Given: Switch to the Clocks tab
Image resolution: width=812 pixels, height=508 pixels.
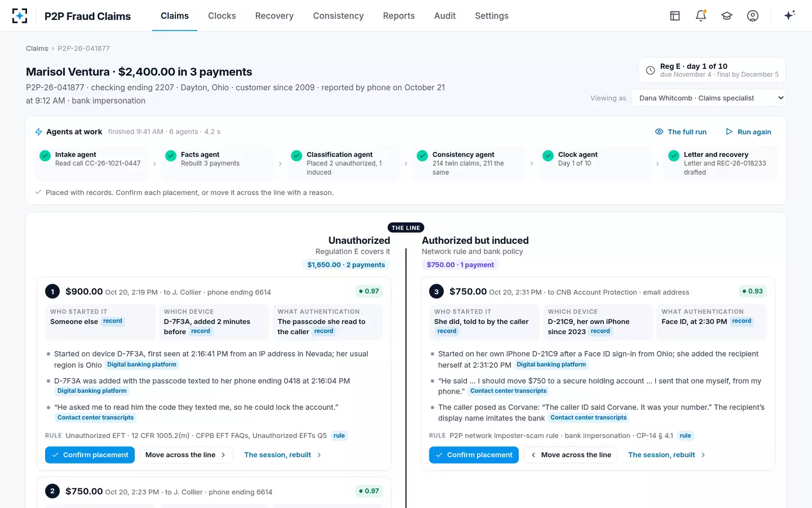Looking at the screenshot, I should coord(222,16).
